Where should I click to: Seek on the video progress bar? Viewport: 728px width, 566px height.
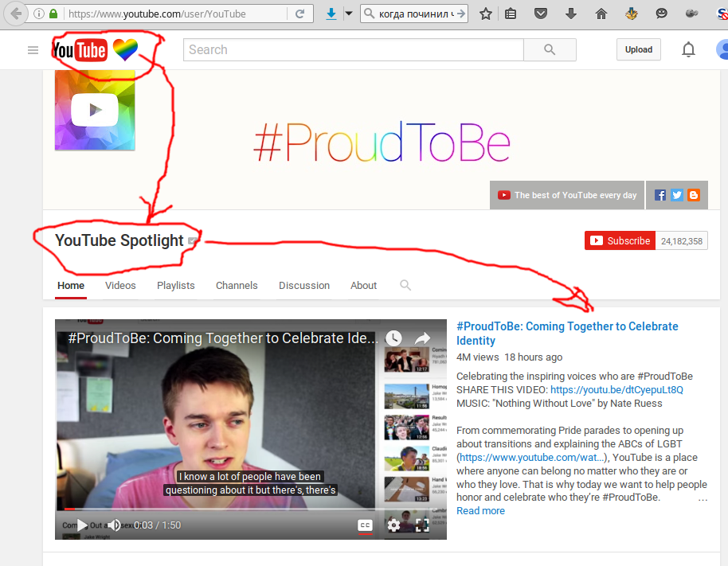[x=251, y=509]
